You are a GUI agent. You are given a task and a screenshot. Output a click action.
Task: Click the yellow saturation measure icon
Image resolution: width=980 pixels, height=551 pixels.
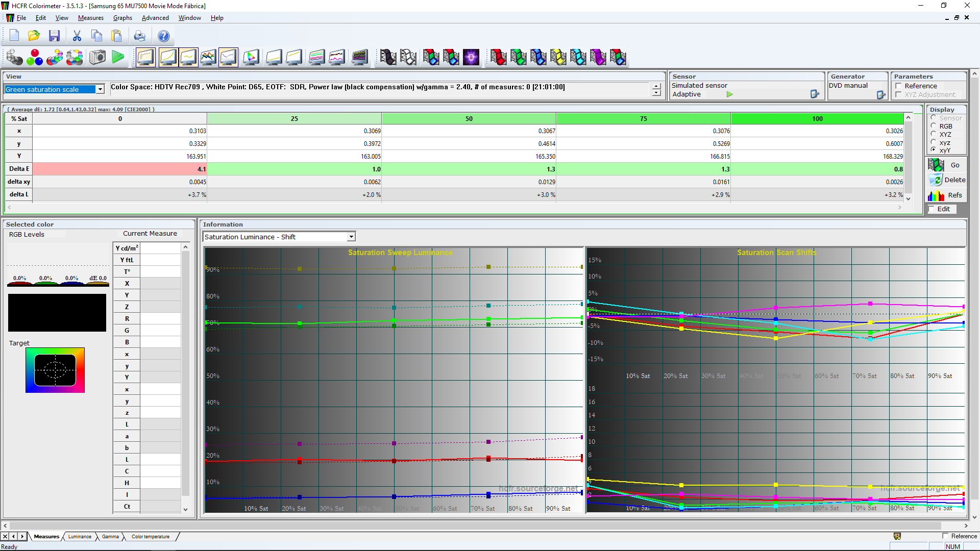point(558,57)
